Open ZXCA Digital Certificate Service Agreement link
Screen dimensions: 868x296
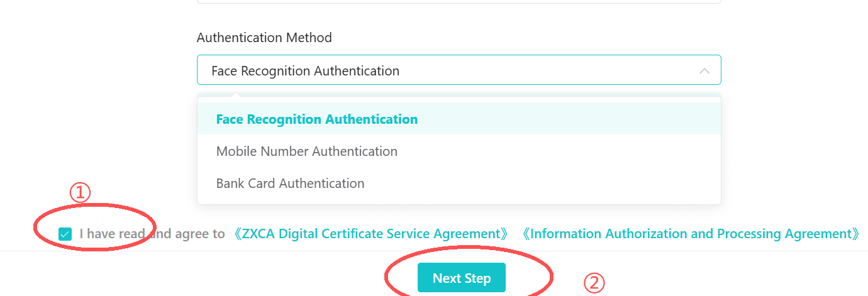pos(370,234)
